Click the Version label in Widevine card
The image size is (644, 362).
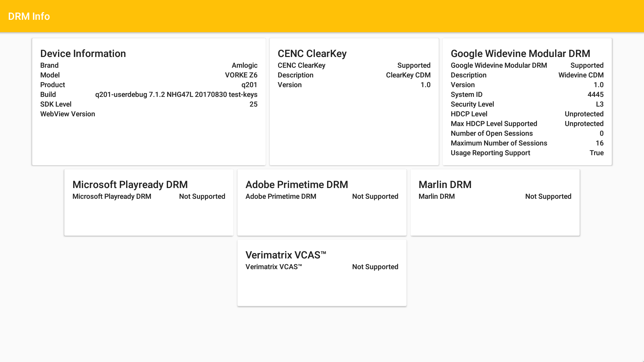[x=463, y=85]
